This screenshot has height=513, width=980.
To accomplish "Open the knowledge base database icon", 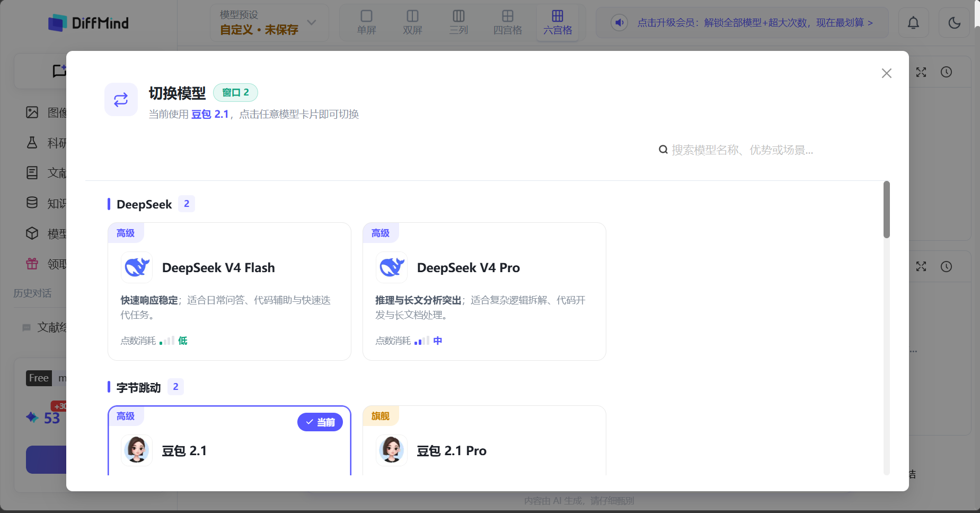I will pyautogui.click(x=32, y=203).
